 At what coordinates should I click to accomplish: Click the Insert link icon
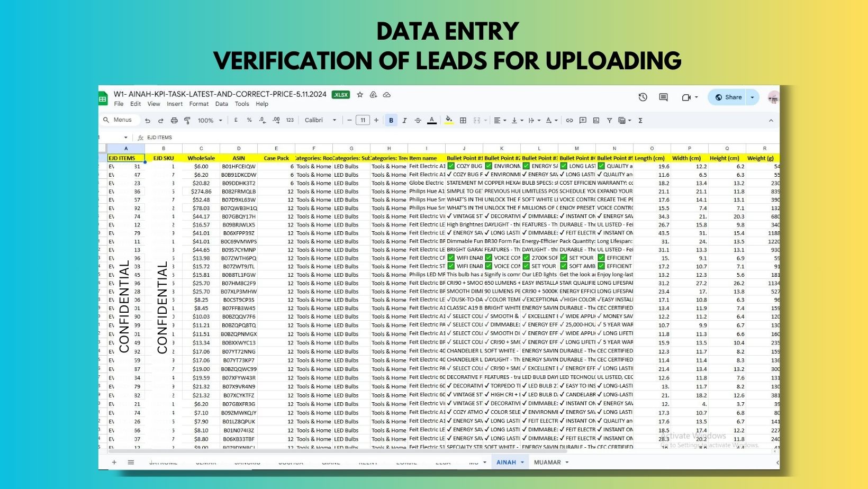click(x=569, y=121)
